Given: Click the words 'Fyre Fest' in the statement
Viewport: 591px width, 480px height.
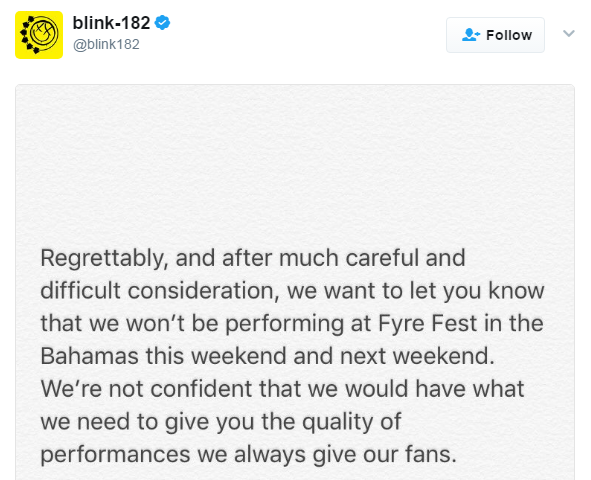Looking at the screenshot, I should 427,324.
